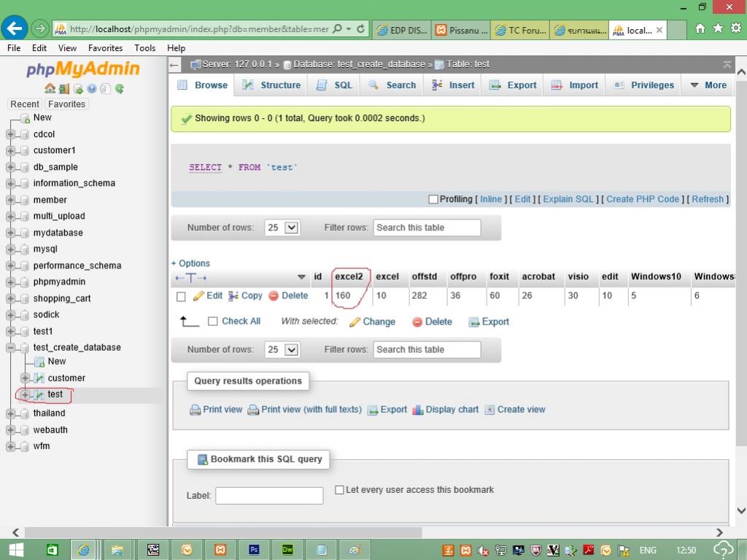Click the Favorites button in the phpMyAdmin sidebar
747x560 pixels.
pos(66,104)
